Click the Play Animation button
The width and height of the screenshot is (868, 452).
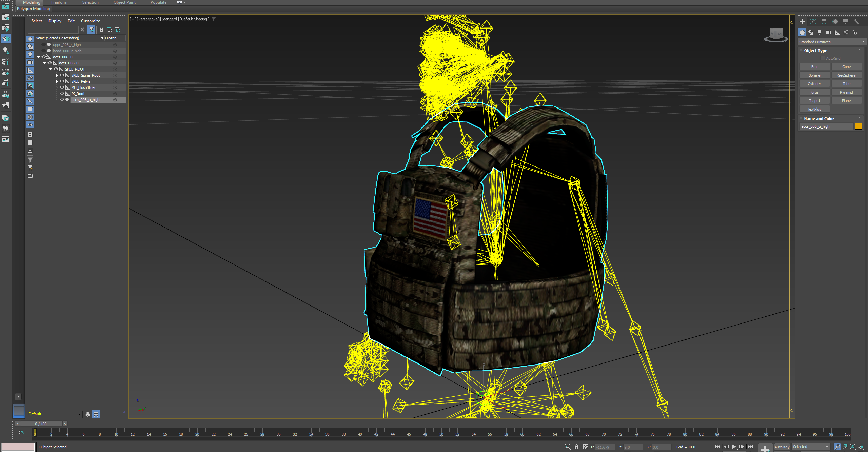733,447
